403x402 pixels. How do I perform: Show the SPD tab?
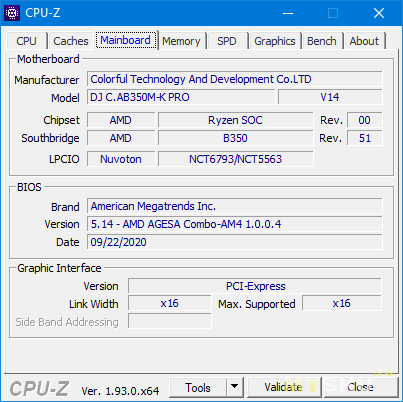pyautogui.click(x=227, y=41)
